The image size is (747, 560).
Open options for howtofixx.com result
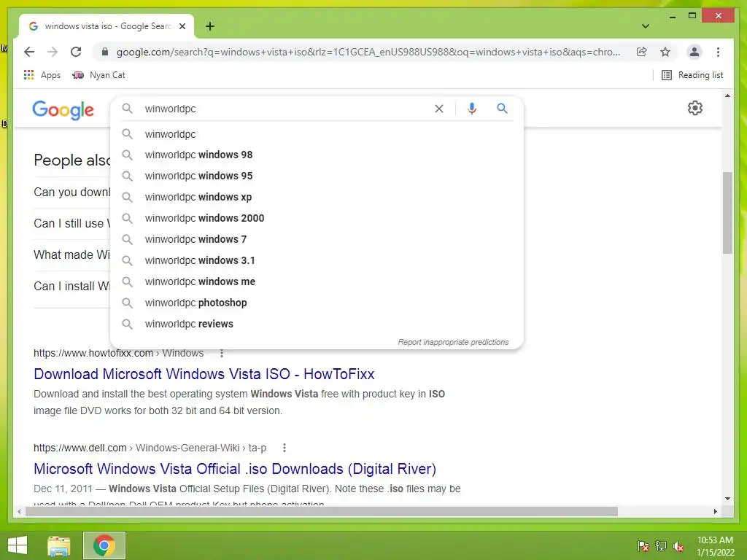(x=222, y=354)
